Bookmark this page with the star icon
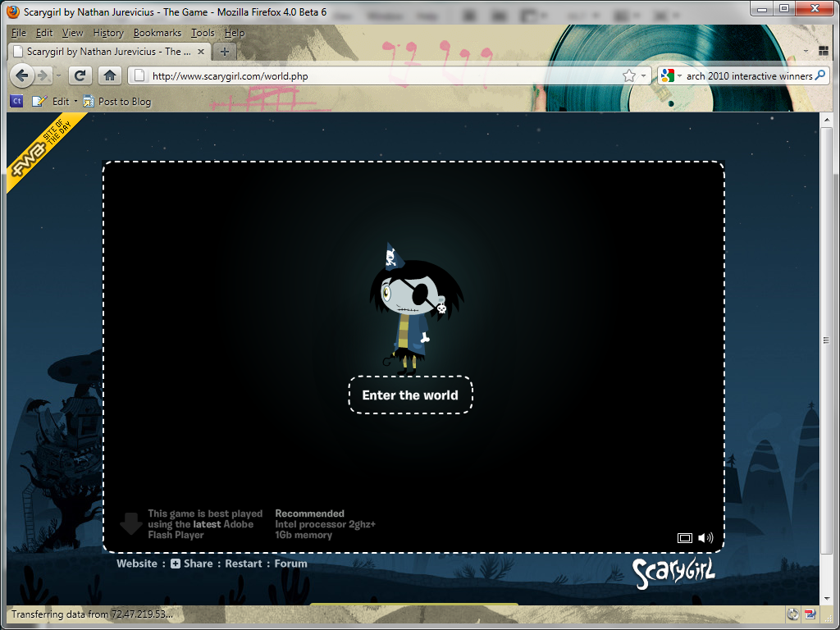Screen dimensions: 840x630 (629, 76)
